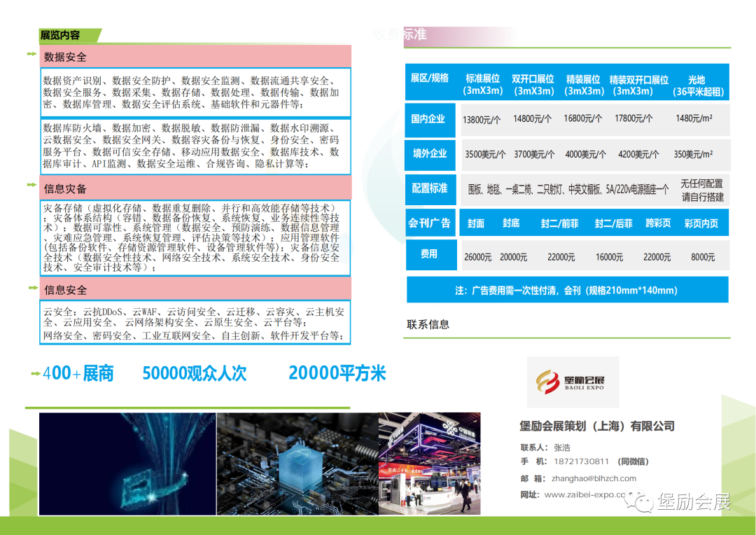Click the 境外企业 row label
756x535 pixels.
click(429, 154)
